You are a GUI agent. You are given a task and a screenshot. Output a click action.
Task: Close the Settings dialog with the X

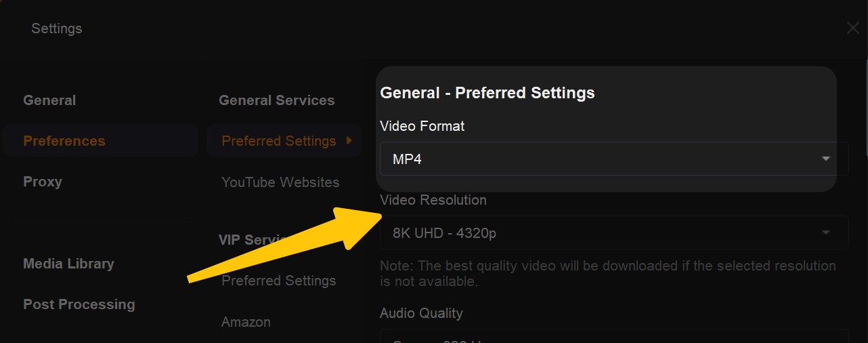(x=852, y=28)
